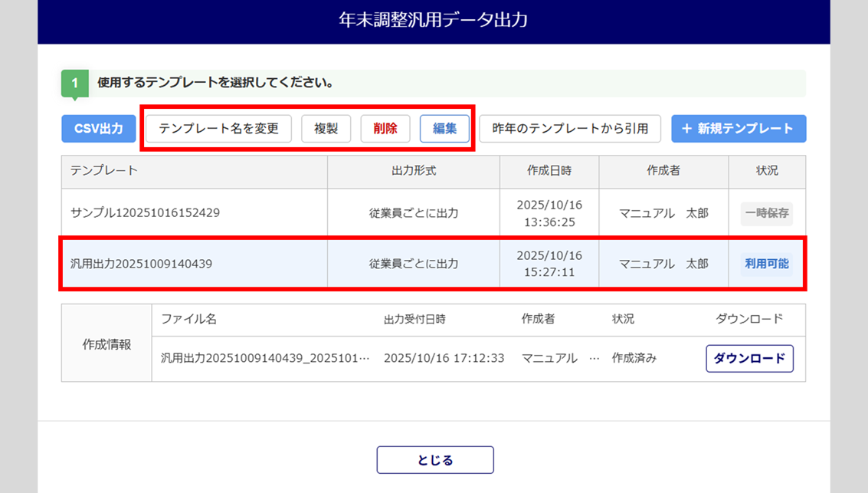Click the 出力形式 column header
This screenshot has height=493, width=868.
[414, 171]
